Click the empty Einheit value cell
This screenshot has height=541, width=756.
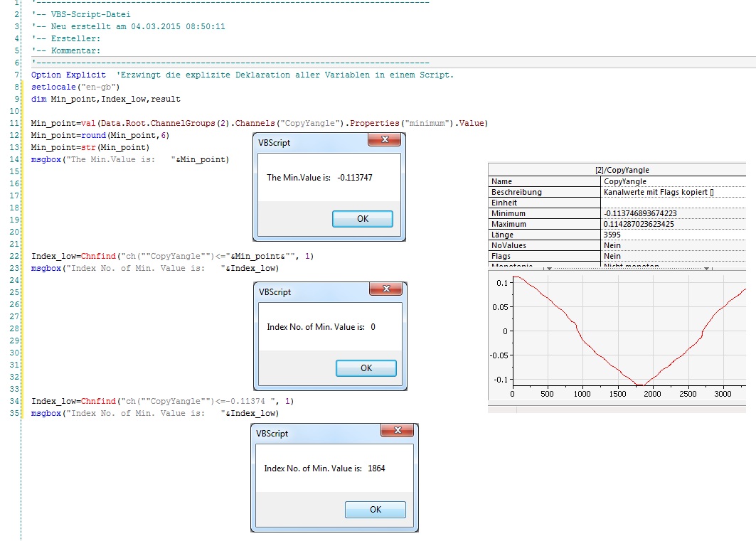[674, 203]
